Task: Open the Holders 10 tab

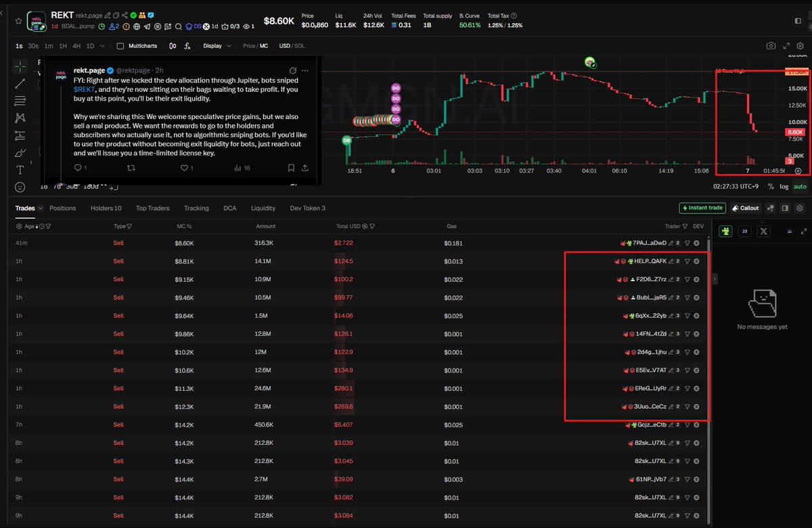Action: tap(106, 208)
